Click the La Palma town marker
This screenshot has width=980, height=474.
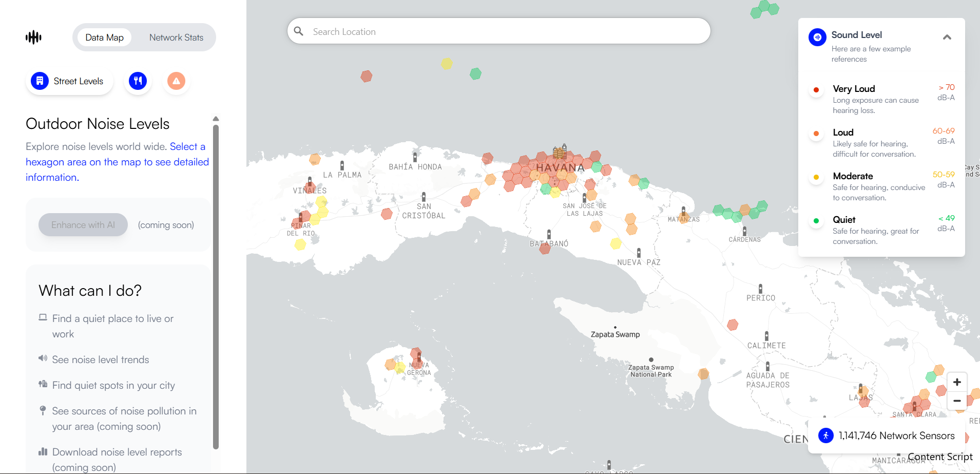pos(342,165)
